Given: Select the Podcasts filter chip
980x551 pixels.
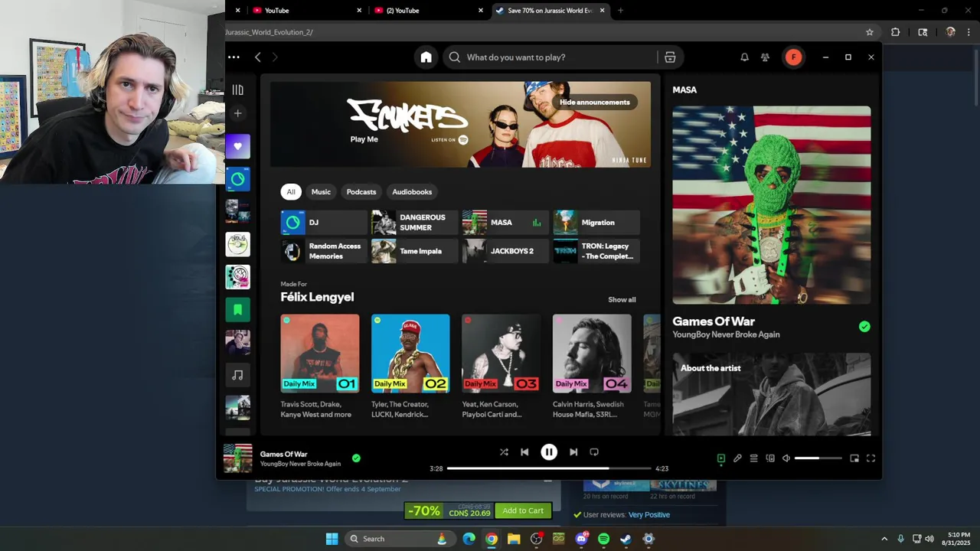Looking at the screenshot, I should point(361,192).
